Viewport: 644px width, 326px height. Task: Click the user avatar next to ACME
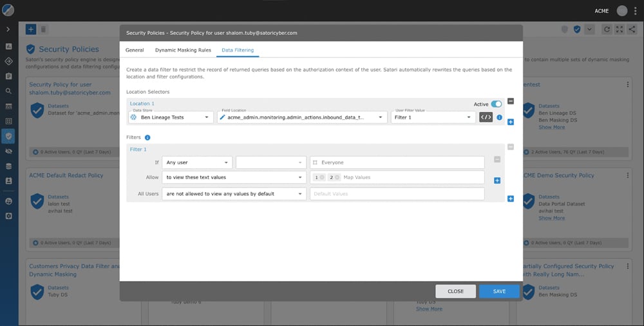pyautogui.click(x=622, y=10)
